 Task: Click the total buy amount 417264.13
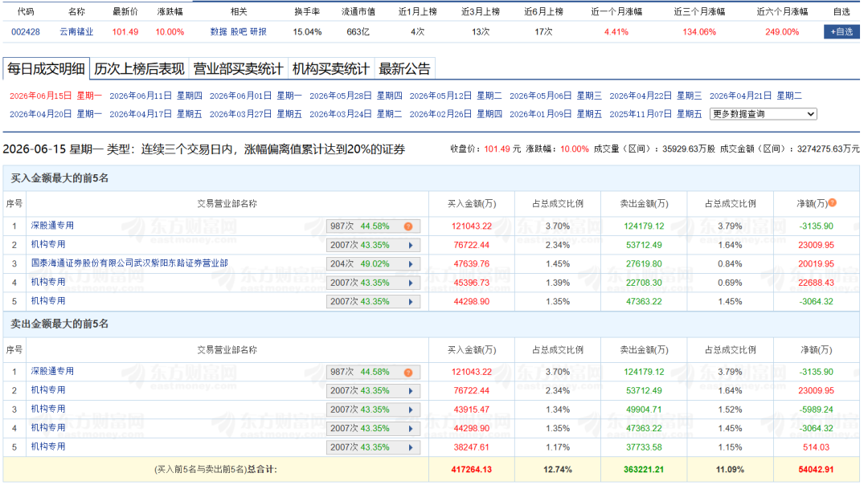(471, 470)
